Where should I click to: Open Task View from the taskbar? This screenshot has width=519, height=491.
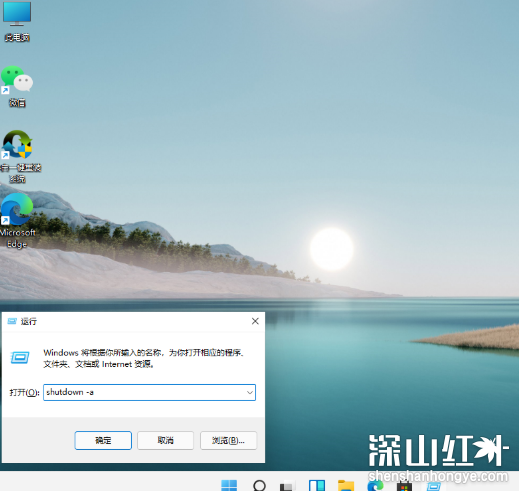click(288, 486)
